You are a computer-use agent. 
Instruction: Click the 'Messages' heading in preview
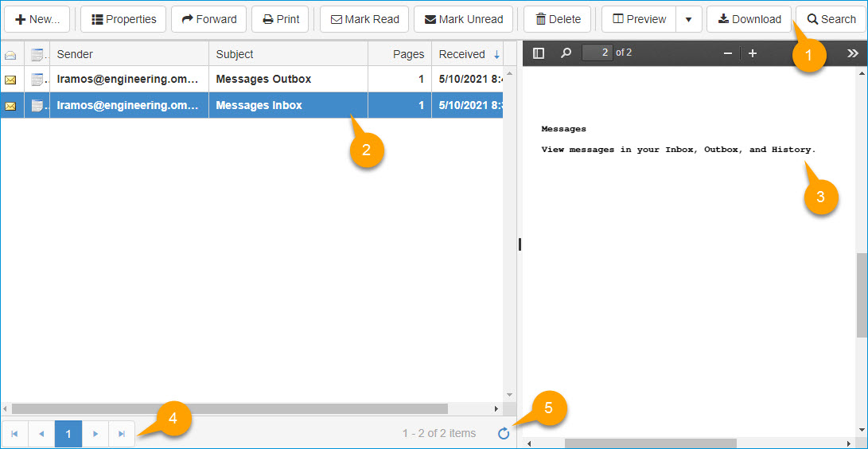[563, 129]
